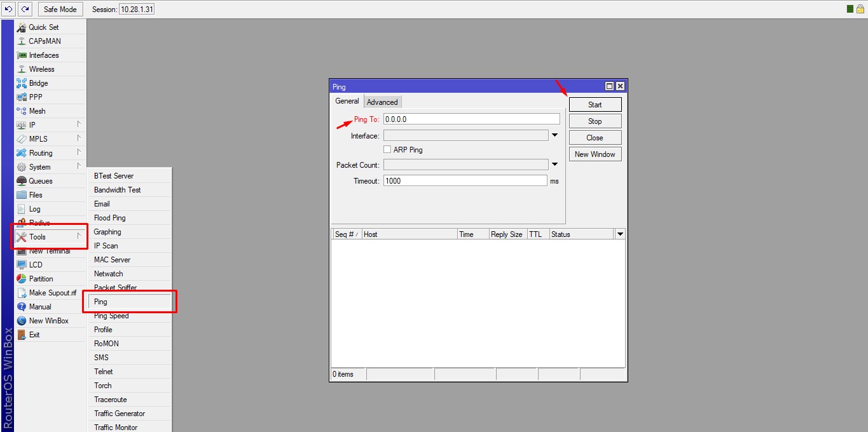This screenshot has width=868, height=432.
Task: Click the Partition pie icon
Action: tap(22, 279)
